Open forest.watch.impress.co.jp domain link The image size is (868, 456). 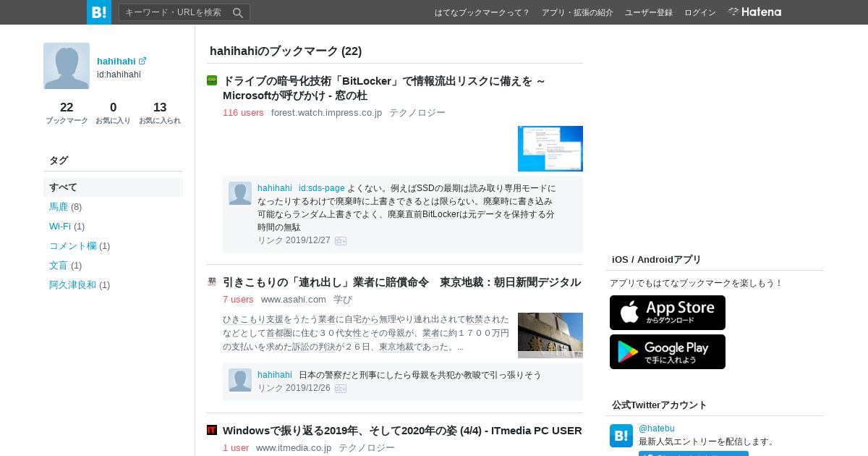326,112
